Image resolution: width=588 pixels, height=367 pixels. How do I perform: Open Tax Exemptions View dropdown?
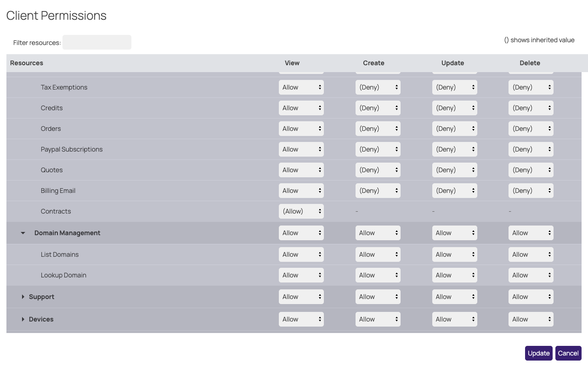pyautogui.click(x=301, y=87)
